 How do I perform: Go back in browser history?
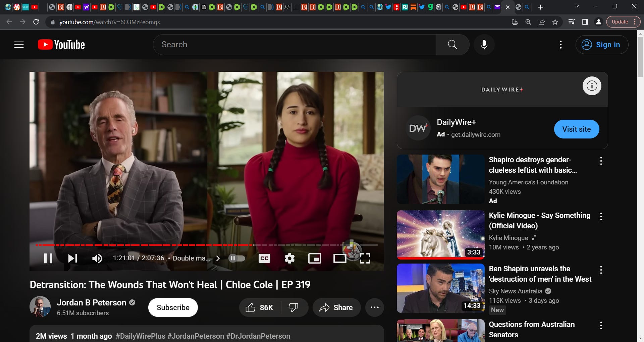(9, 22)
